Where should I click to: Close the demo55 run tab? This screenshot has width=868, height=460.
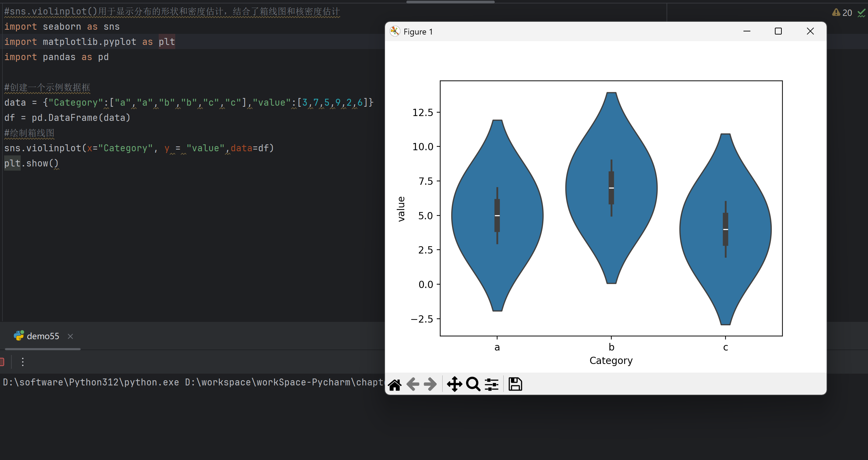click(x=70, y=336)
